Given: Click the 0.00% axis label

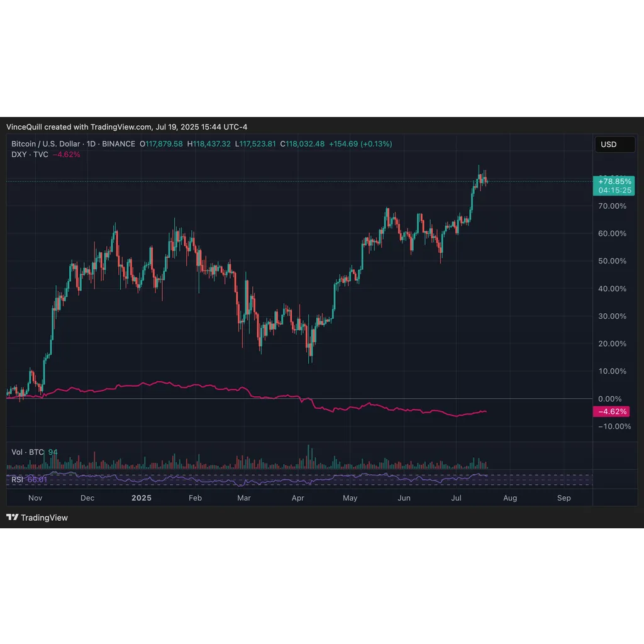Looking at the screenshot, I should (610, 399).
